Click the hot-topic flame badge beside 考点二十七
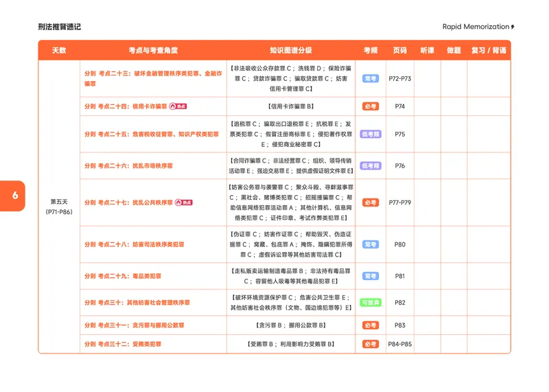Image resolution: width=549 pixels, height=392 pixels. click(x=184, y=203)
